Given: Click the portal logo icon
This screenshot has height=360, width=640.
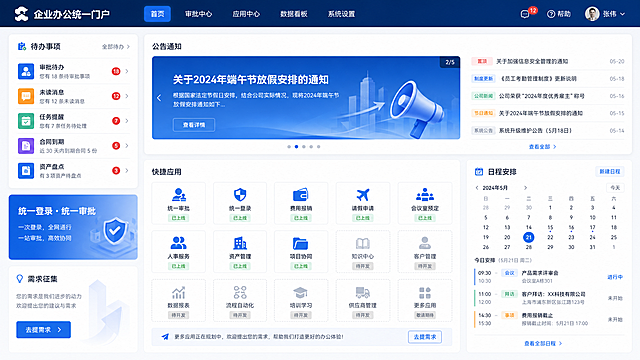Looking at the screenshot, I should (21, 14).
